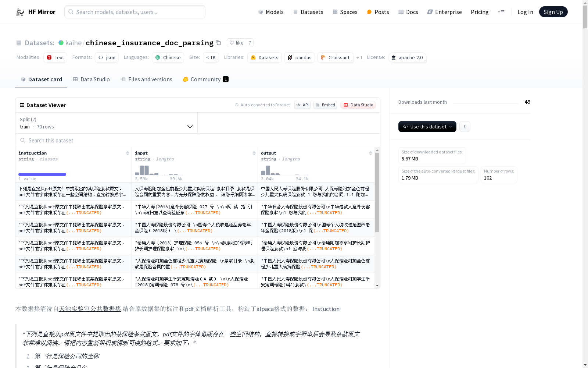
Task: Open Spaces in top navigation
Action: [x=345, y=12]
